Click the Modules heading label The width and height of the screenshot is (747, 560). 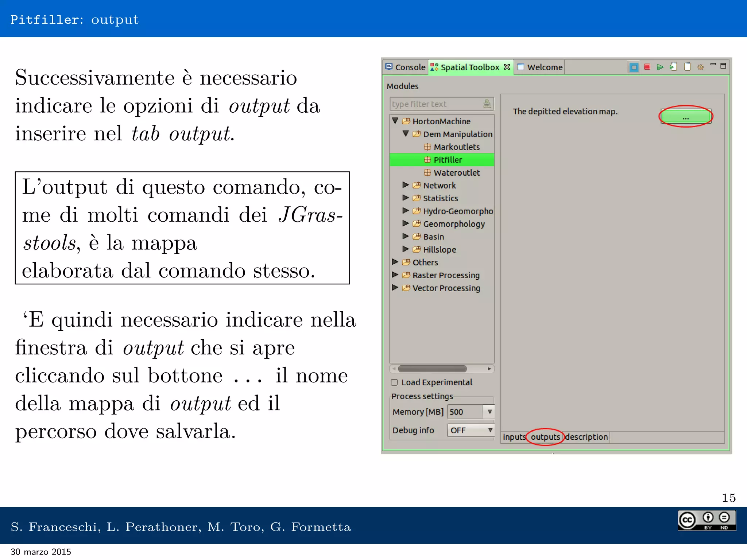tap(402, 86)
